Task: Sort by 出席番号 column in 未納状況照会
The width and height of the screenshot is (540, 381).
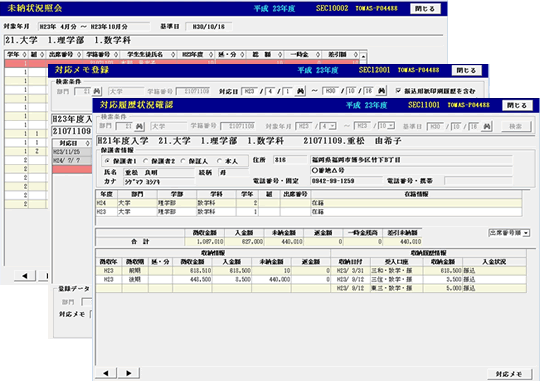Action: (65, 54)
